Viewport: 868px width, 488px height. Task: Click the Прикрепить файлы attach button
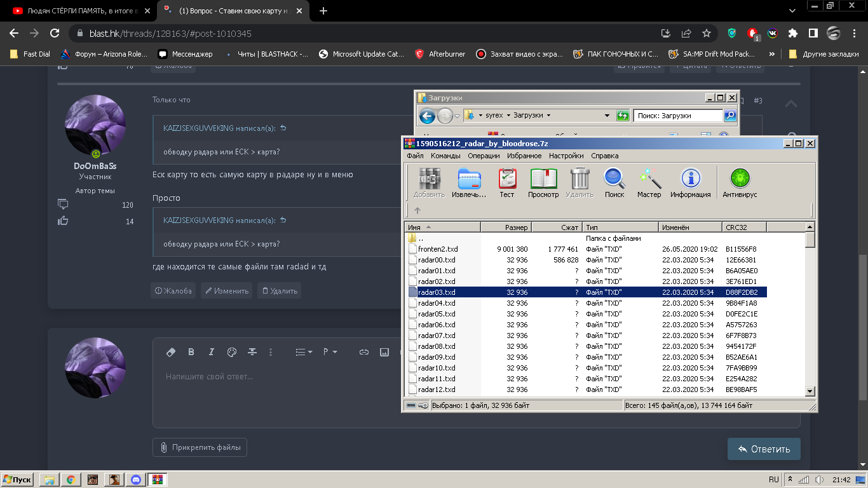[x=200, y=447]
